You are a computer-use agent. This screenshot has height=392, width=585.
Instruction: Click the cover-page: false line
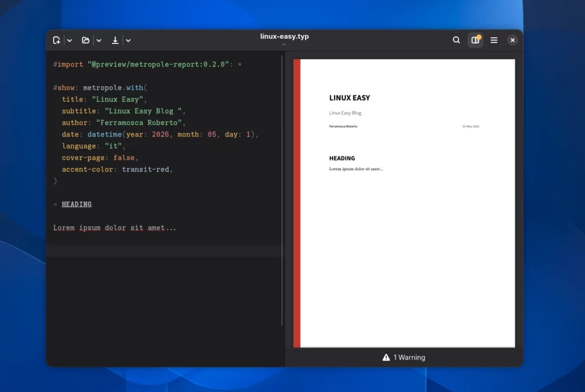tap(100, 158)
